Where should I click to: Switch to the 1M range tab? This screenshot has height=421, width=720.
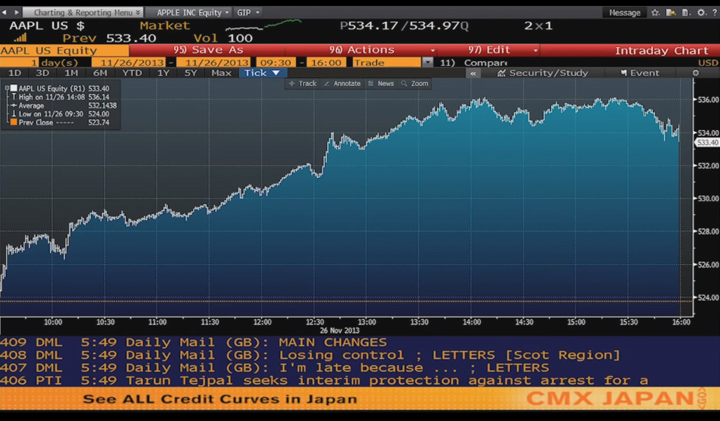[x=71, y=73]
